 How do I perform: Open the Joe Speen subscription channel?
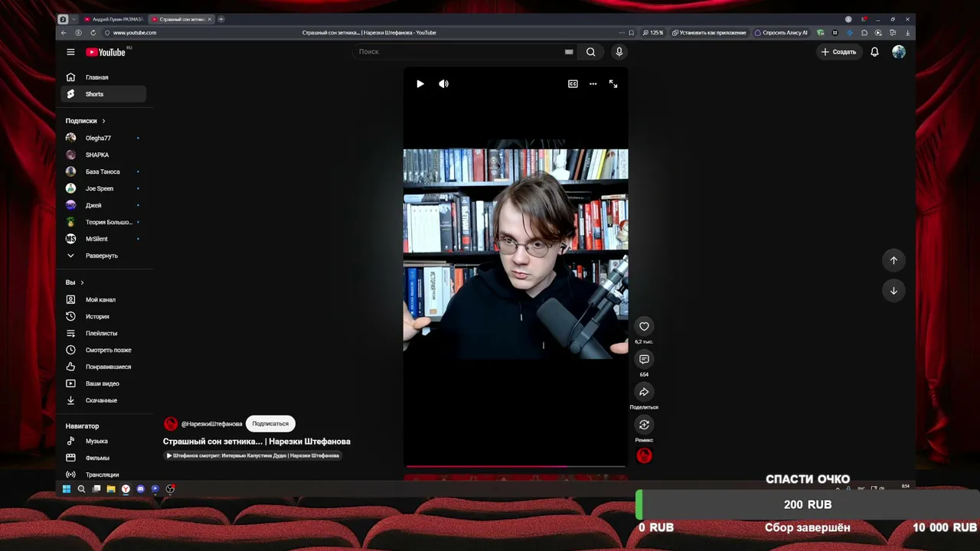click(x=104, y=188)
